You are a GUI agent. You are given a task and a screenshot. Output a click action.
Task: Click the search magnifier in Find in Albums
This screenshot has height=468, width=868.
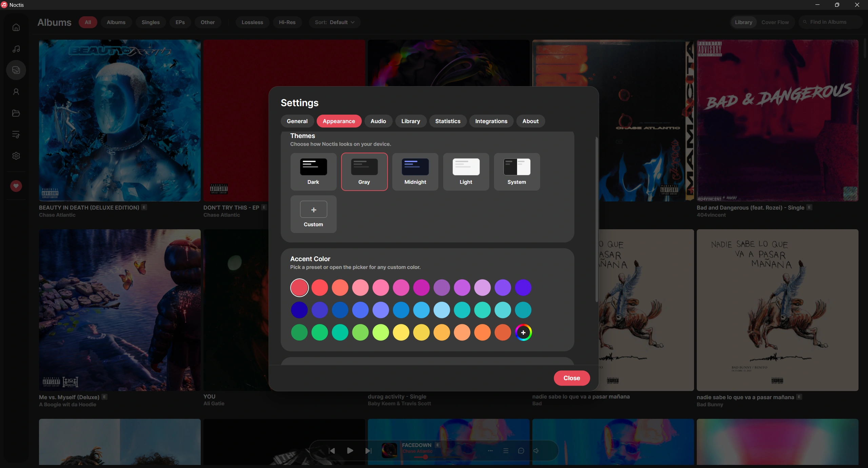point(805,22)
